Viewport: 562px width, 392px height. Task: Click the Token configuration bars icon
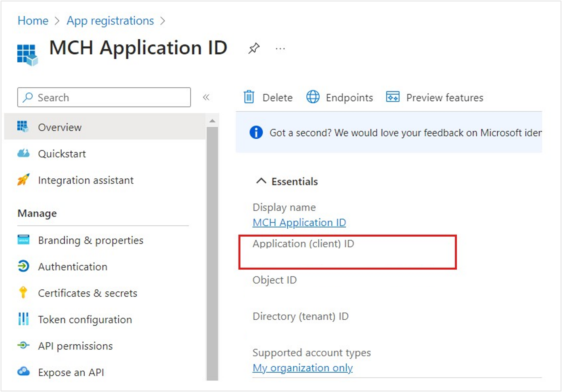pos(23,319)
